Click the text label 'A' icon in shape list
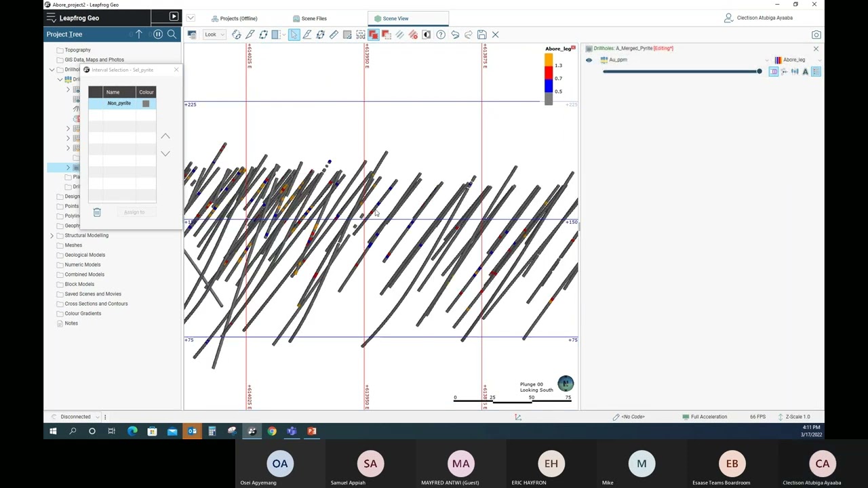Viewport: 868px width, 488px height. (805, 71)
